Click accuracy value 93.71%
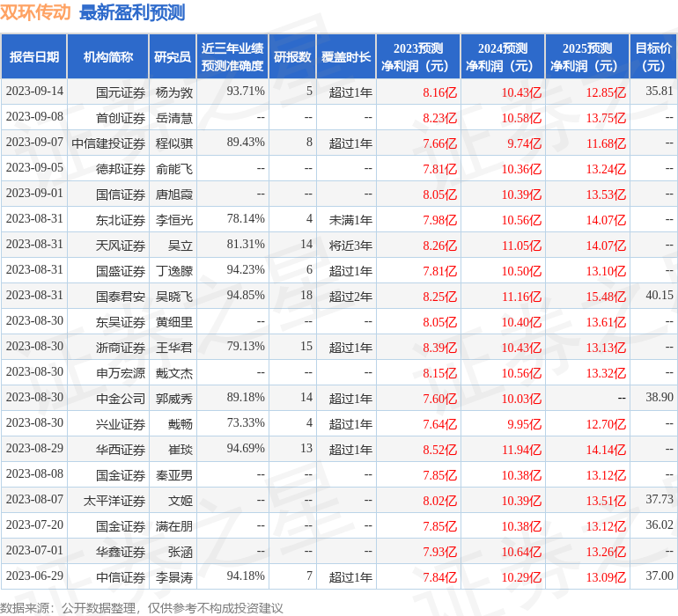Screen dimensions: 678x616 point(246,92)
